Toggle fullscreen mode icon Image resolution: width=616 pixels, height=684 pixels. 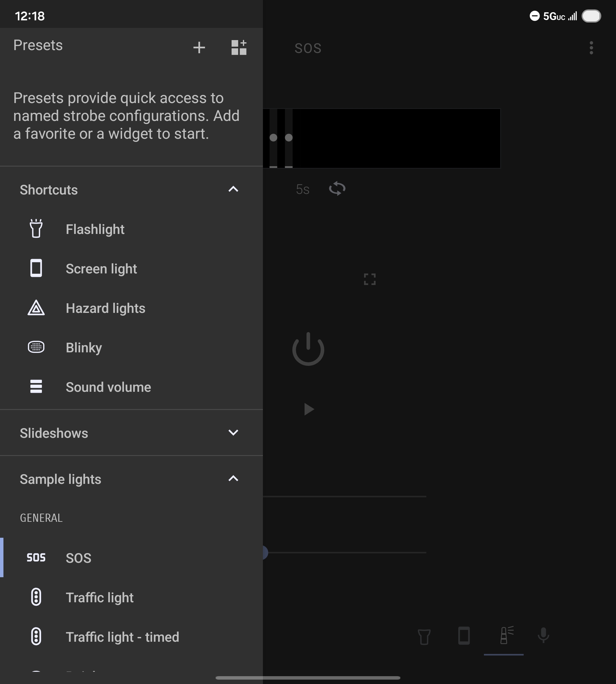click(370, 279)
